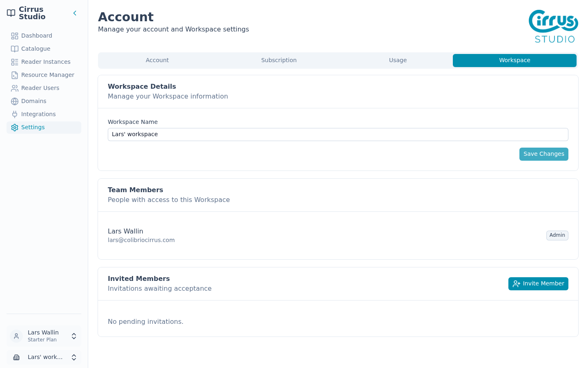588x368 pixels.
Task: Click the No pending invitations message
Action: (145, 322)
